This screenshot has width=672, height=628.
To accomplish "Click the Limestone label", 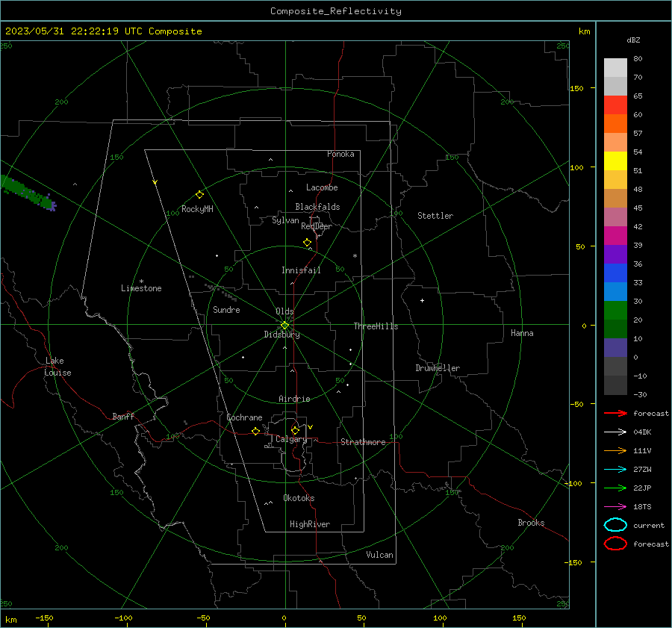I will [141, 288].
